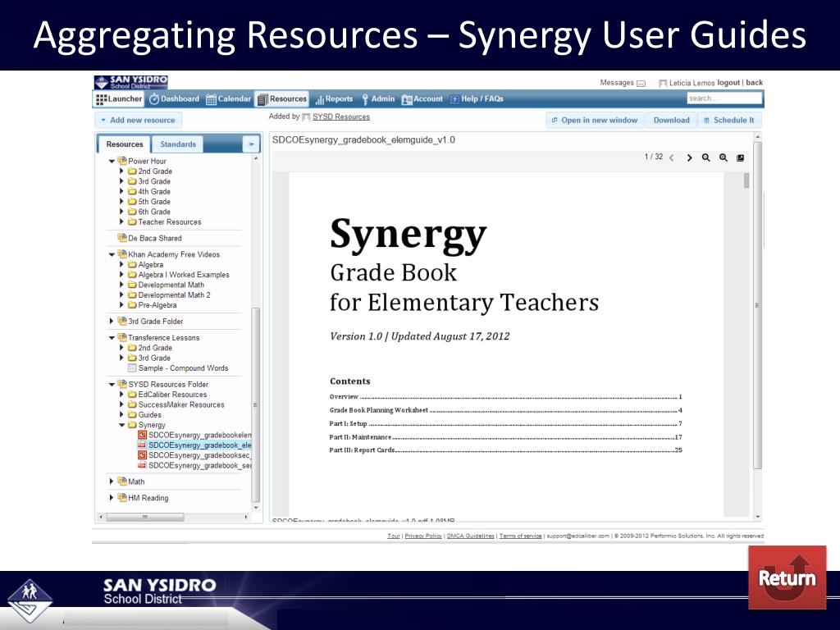Focus the search input field
The width and height of the screenshot is (840, 630).
tap(724, 98)
